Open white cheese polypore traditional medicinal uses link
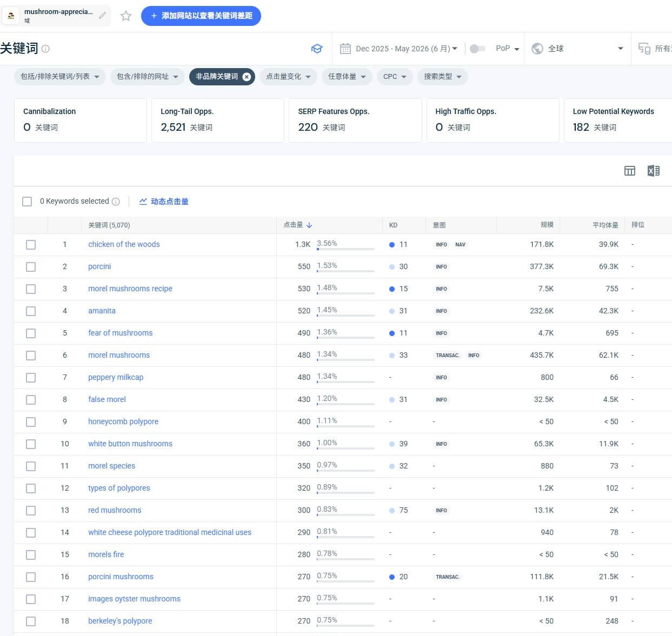Viewport: 672px width, 636px height. [170, 532]
